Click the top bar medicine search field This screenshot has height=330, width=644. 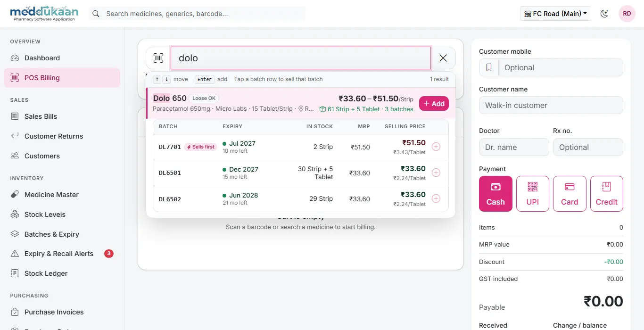click(197, 14)
